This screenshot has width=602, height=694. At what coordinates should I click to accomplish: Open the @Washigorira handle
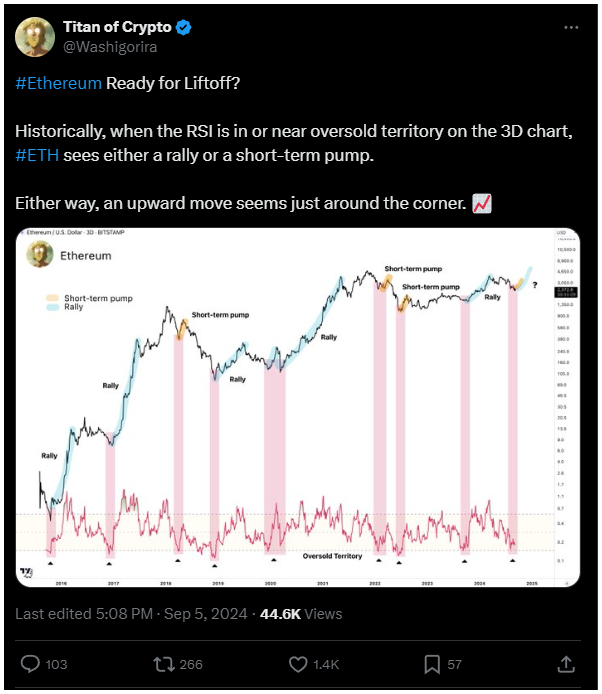[x=110, y=47]
